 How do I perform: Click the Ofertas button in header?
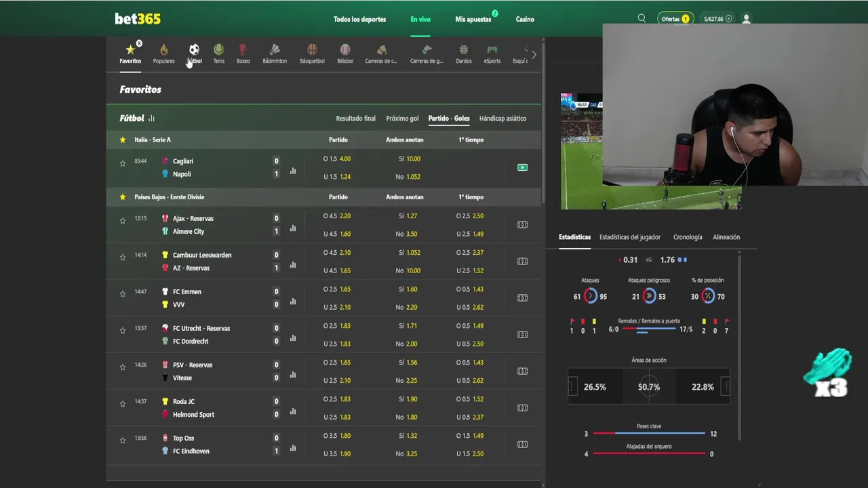[x=675, y=19]
